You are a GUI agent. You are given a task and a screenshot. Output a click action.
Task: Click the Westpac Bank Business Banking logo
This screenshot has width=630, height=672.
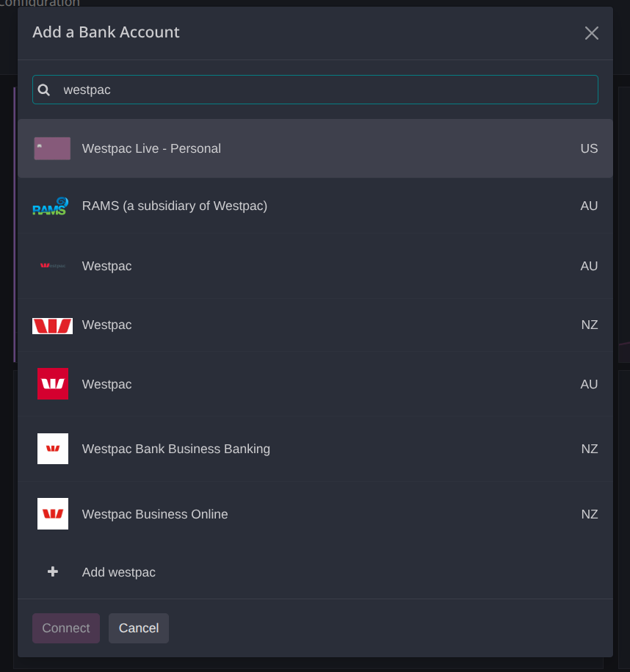[x=53, y=449]
